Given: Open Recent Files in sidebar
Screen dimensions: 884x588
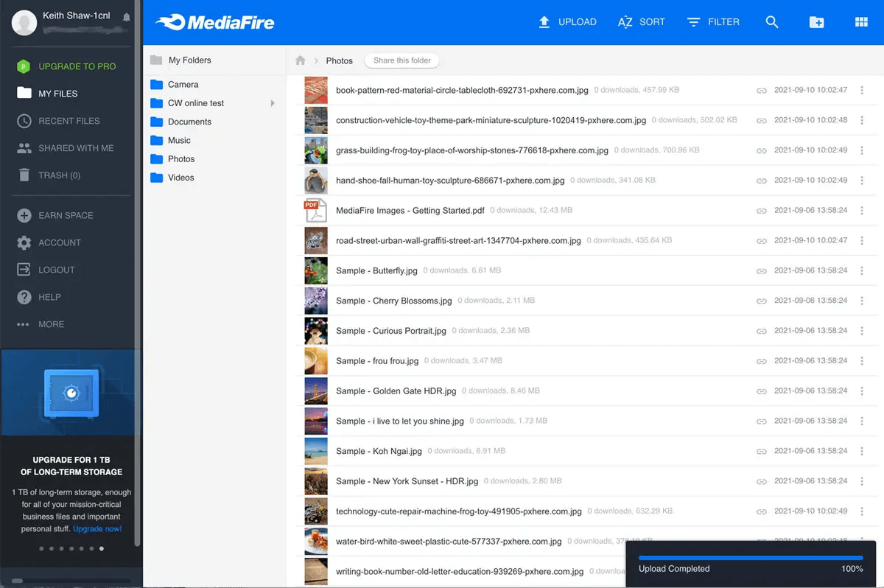Looking at the screenshot, I should [x=69, y=121].
